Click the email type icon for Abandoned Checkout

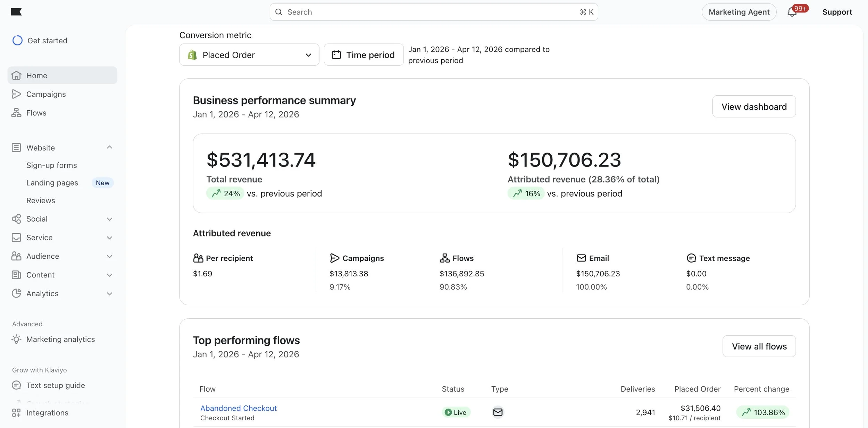pos(498,412)
